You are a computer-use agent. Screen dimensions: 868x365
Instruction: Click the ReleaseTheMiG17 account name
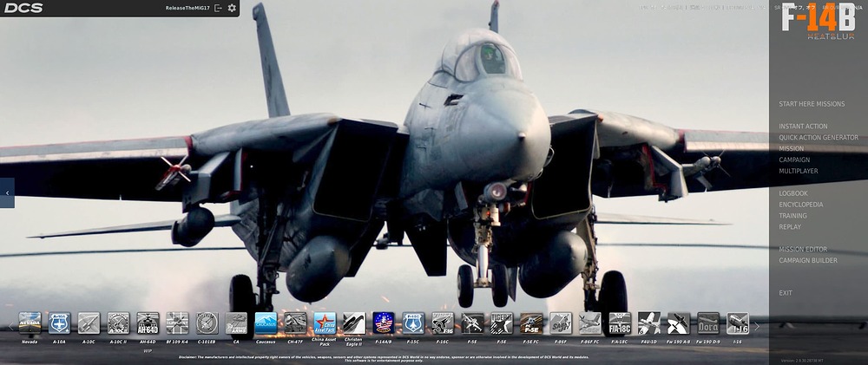coord(187,8)
